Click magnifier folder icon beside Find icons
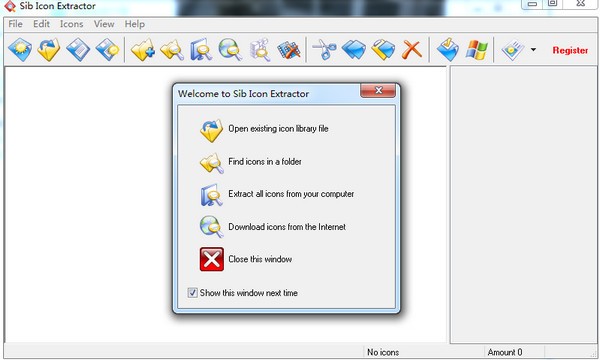This screenshot has width=600, height=360. pos(211,163)
